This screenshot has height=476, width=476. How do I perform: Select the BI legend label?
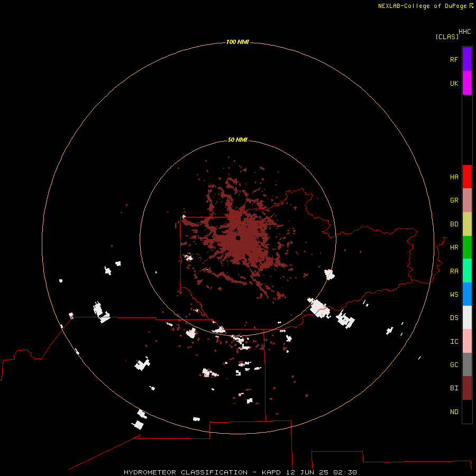(x=454, y=388)
